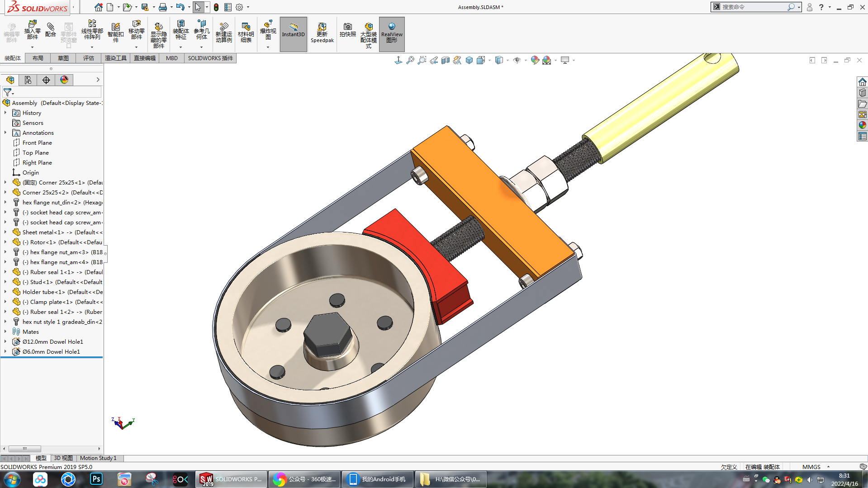Expand the Sheet metal<1> component
868x488 pixels.
[x=5, y=232]
